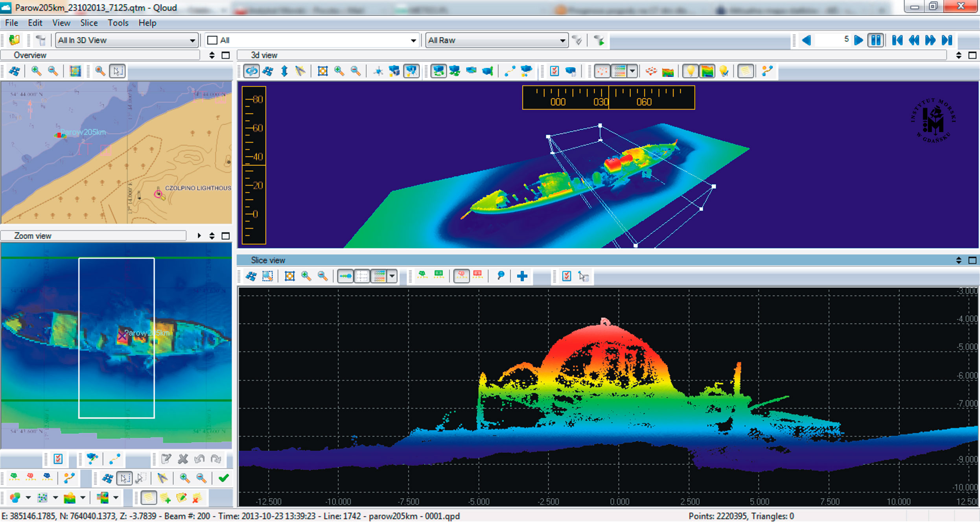Click the slice step value field showing 5

[x=833, y=40]
